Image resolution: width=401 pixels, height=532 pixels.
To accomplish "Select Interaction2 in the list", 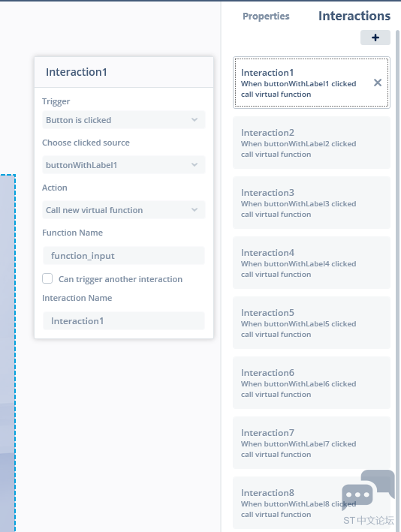I will click(x=312, y=143).
